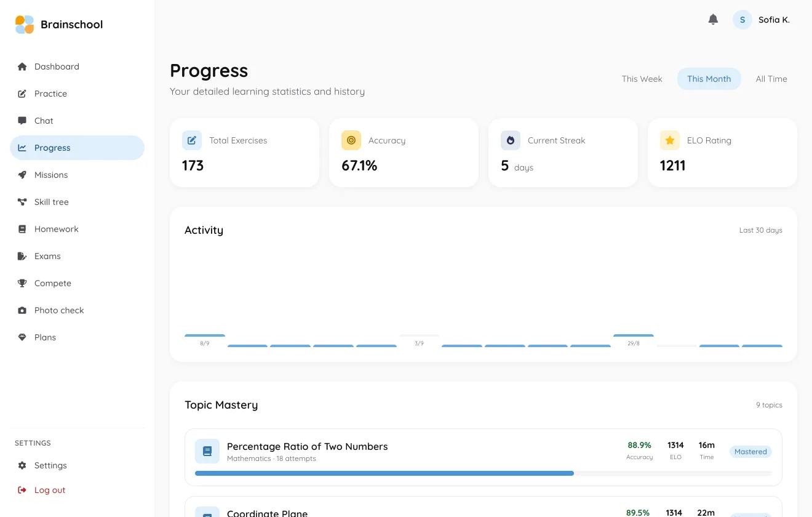Image resolution: width=812 pixels, height=517 pixels.
Task: Click the Compete trophy icon
Action: pos(22,283)
